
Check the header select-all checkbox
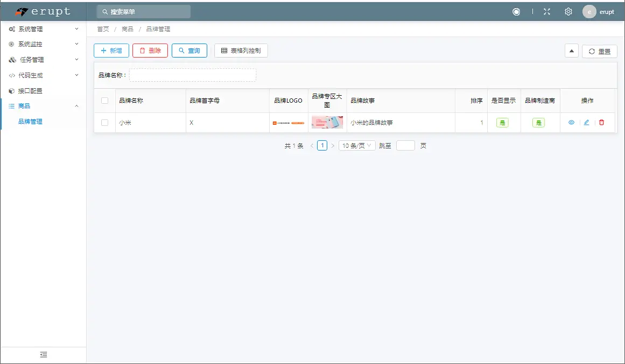(105, 101)
